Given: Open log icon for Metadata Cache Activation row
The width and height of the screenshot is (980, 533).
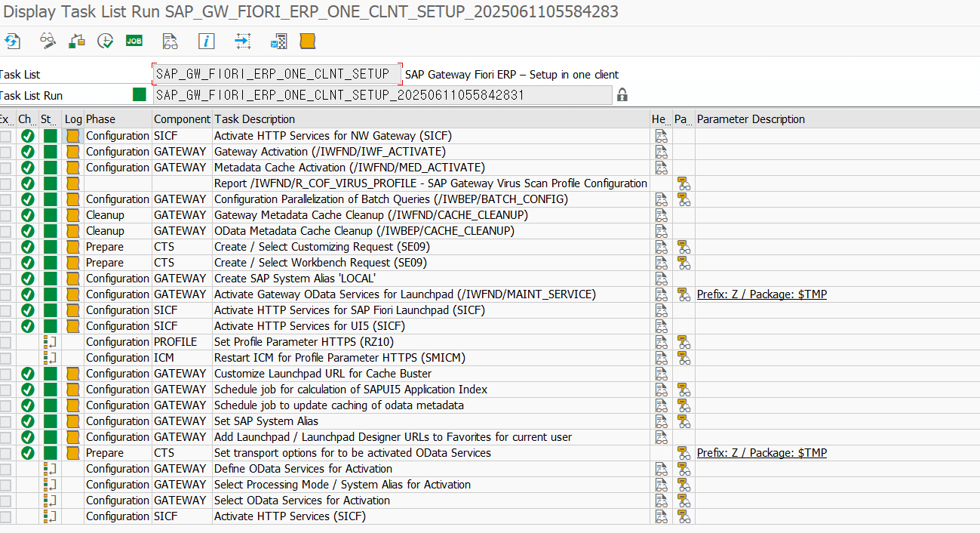Looking at the screenshot, I should point(73,168).
